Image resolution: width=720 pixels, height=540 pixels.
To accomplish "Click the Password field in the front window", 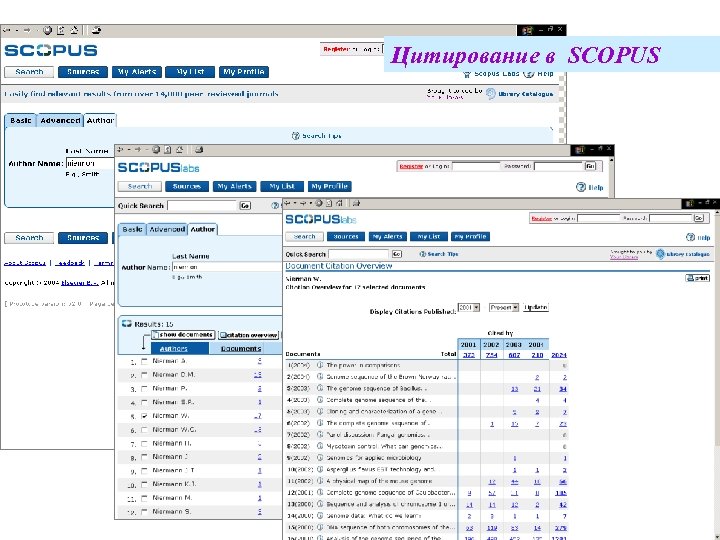I will click(x=671, y=219).
